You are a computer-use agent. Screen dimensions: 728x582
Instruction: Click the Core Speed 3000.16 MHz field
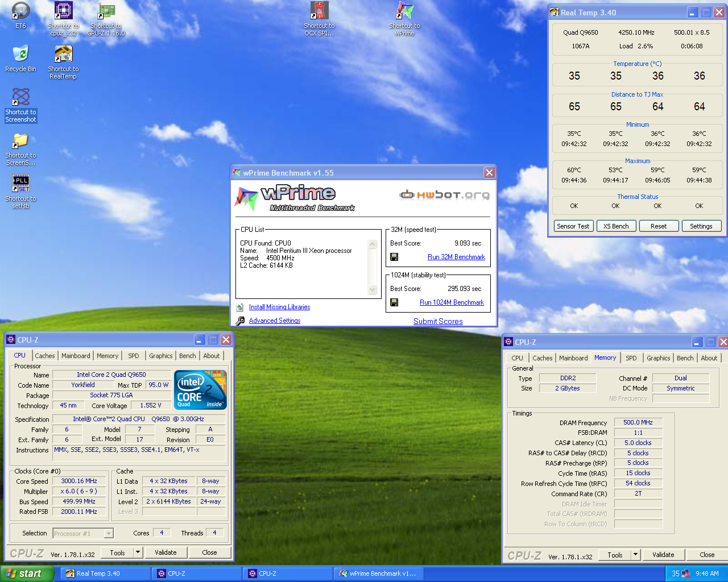click(x=79, y=481)
